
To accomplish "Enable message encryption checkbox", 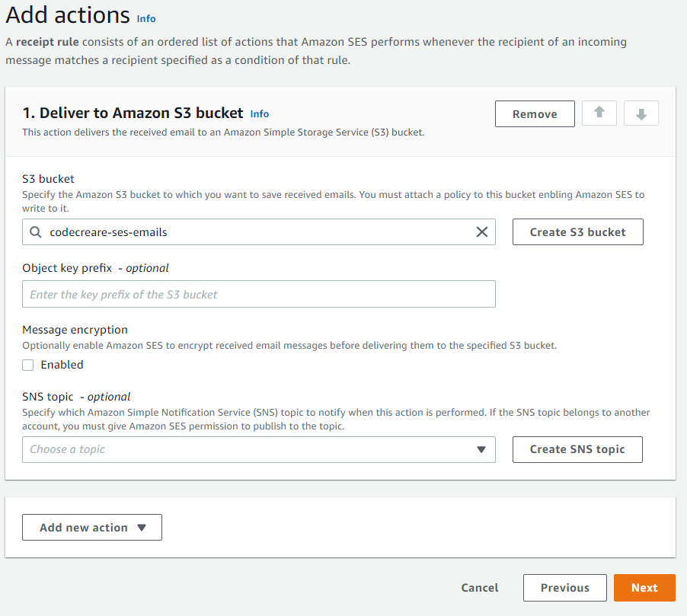I will [x=28, y=365].
